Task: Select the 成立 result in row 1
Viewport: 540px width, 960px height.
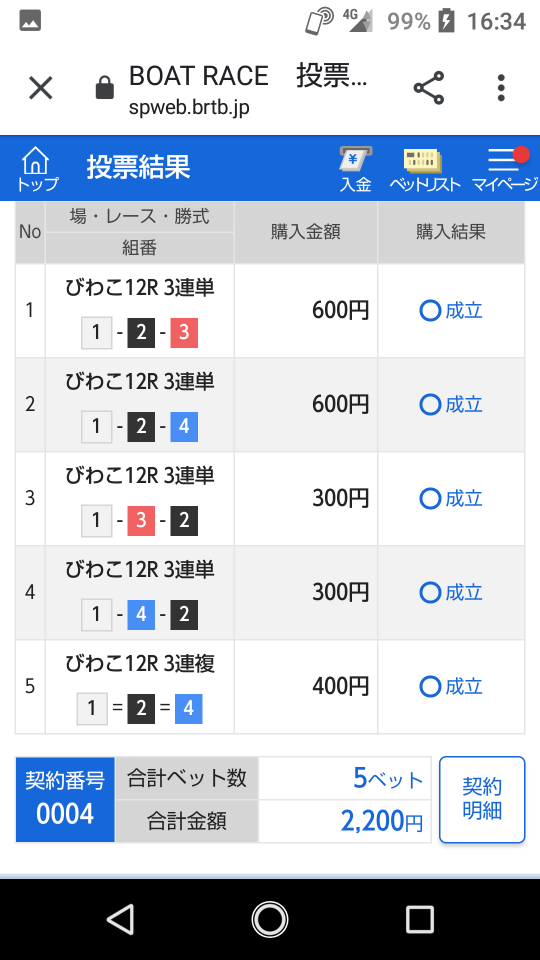Action: coord(451,311)
